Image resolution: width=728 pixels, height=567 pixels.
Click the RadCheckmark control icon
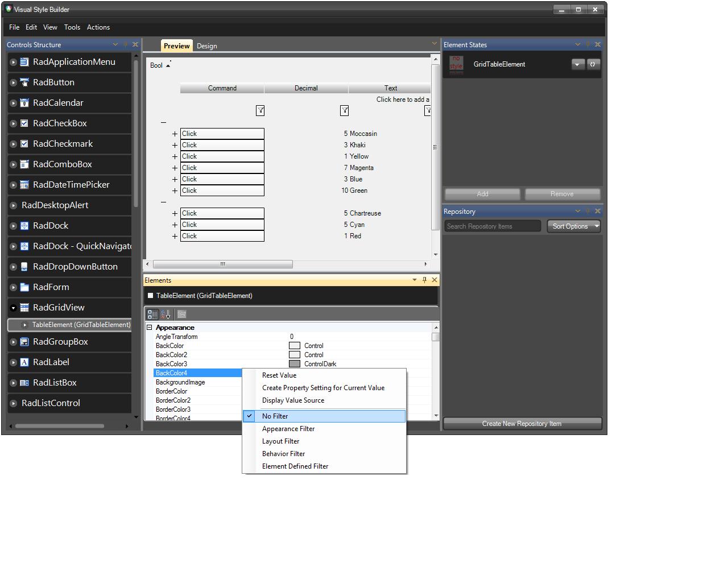tap(24, 144)
